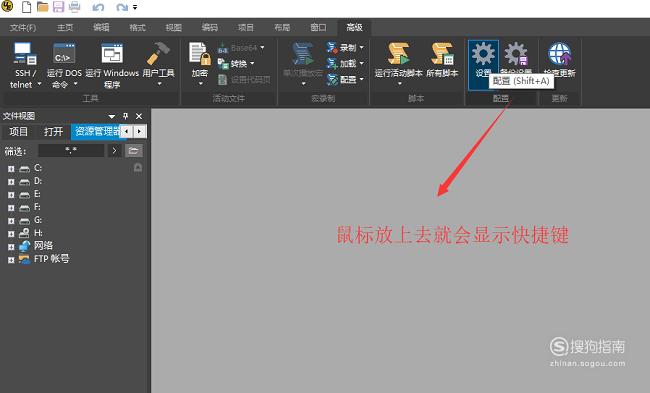The width and height of the screenshot is (650, 393).
Task: Open the macro 配置 dropdown arrow
Action: pos(361,79)
